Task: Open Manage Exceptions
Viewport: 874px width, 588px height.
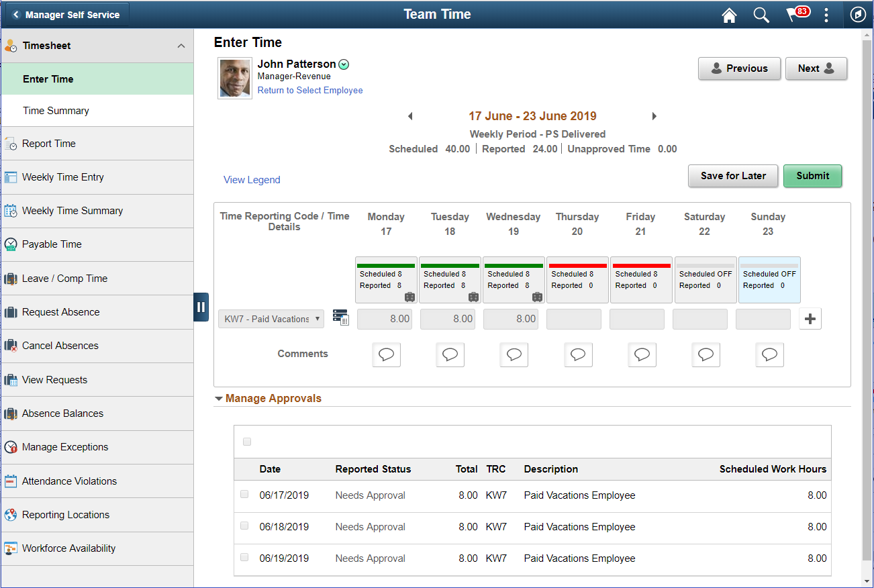Action: coord(97,447)
